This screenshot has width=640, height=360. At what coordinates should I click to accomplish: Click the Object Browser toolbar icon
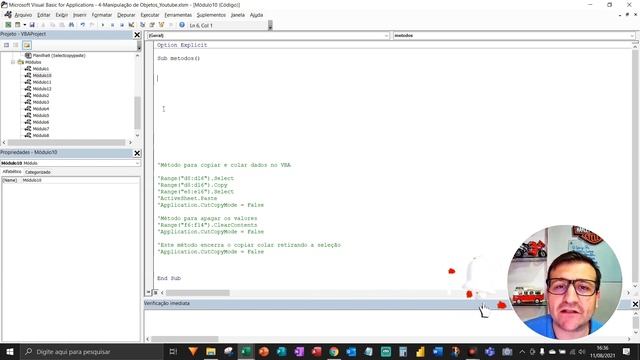point(161,25)
